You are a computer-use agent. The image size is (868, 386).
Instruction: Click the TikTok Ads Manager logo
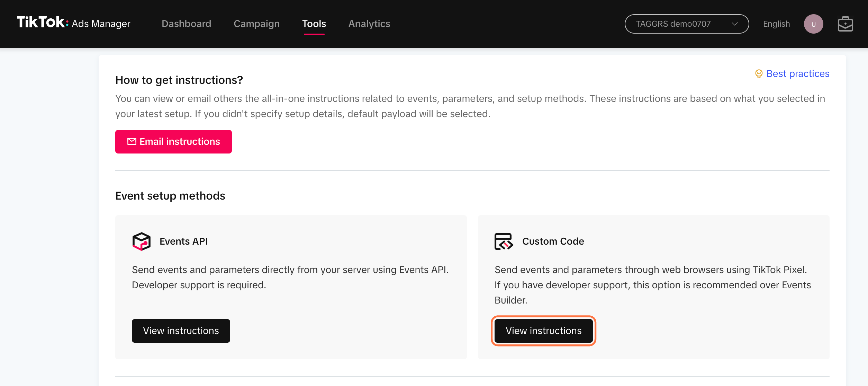point(74,23)
